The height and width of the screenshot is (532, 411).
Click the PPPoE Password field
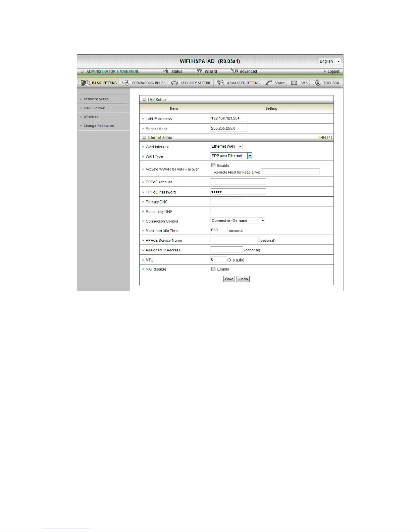238,192
